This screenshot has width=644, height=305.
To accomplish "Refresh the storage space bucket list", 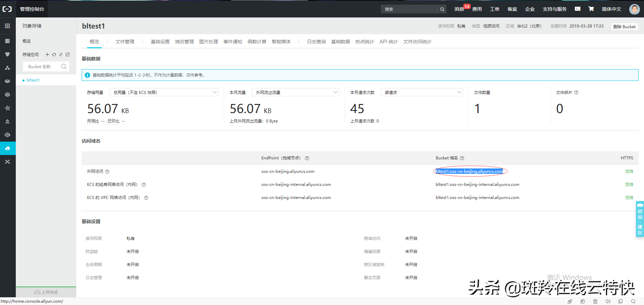I will [x=54, y=54].
